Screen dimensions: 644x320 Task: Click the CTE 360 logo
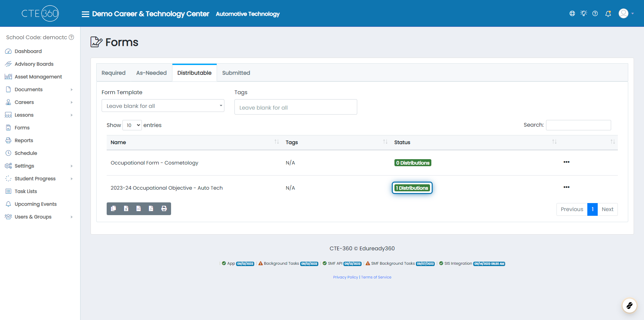point(40,13)
